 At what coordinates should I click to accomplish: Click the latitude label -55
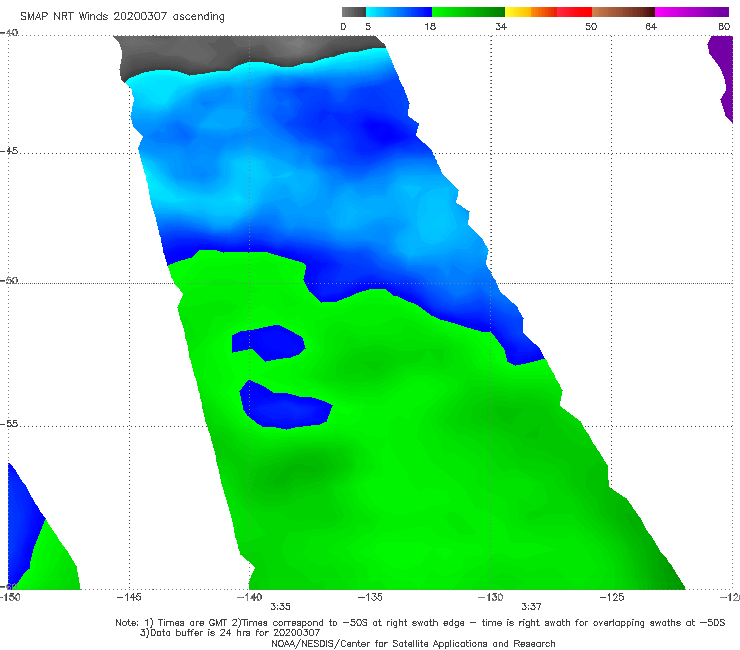point(9,424)
